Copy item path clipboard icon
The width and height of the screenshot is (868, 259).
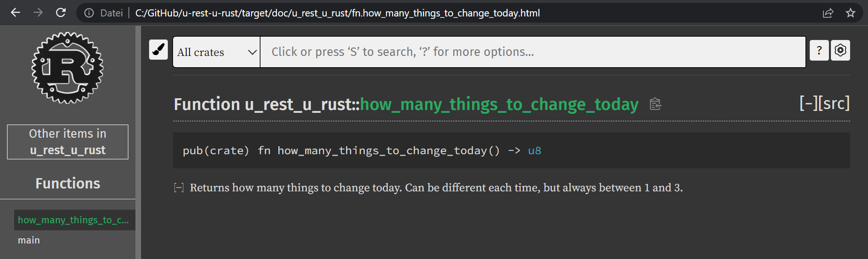655,104
